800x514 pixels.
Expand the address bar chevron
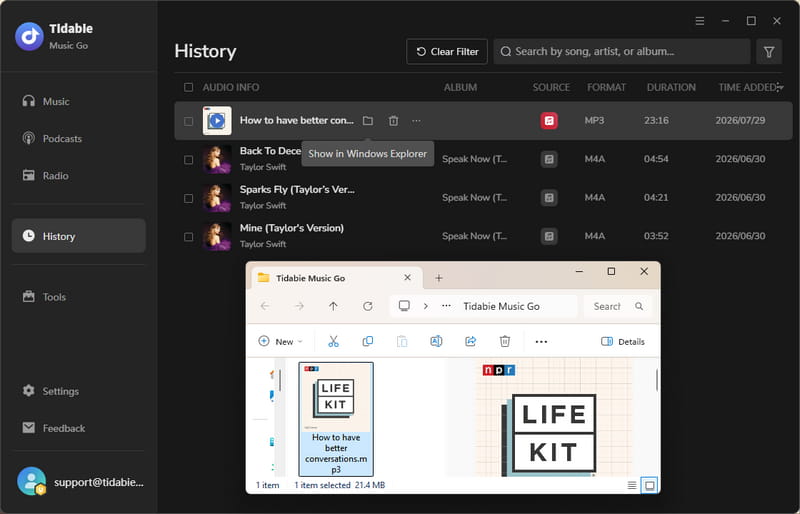coord(426,306)
